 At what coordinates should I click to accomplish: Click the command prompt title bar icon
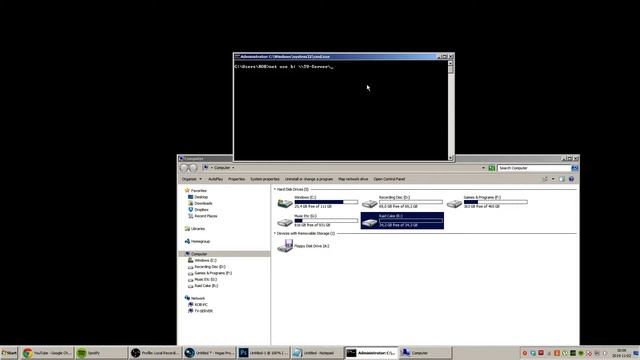237,57
